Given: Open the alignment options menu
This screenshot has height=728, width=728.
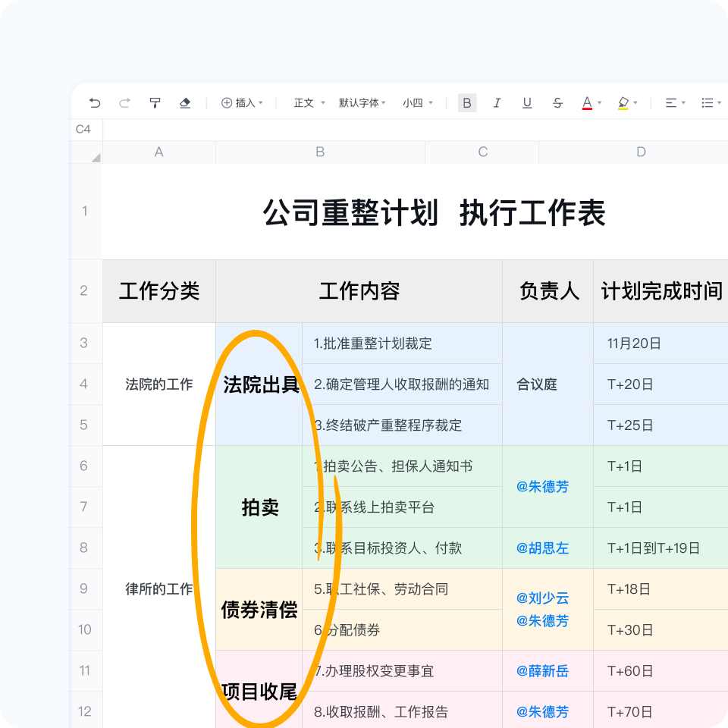Looking at the screenshot, I should coord(671,103).
